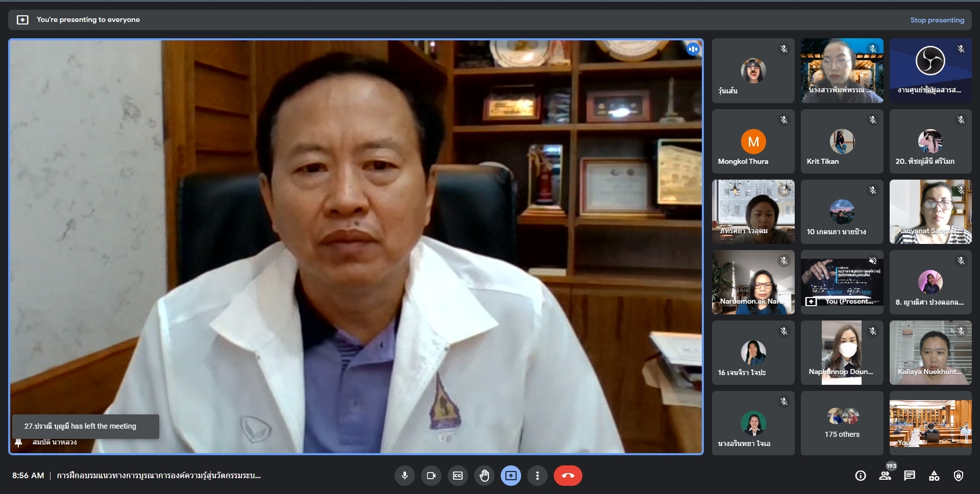This screenshot has height=494, width=980.
Task: Open more options menu
Action: click(x=537, y=476)
